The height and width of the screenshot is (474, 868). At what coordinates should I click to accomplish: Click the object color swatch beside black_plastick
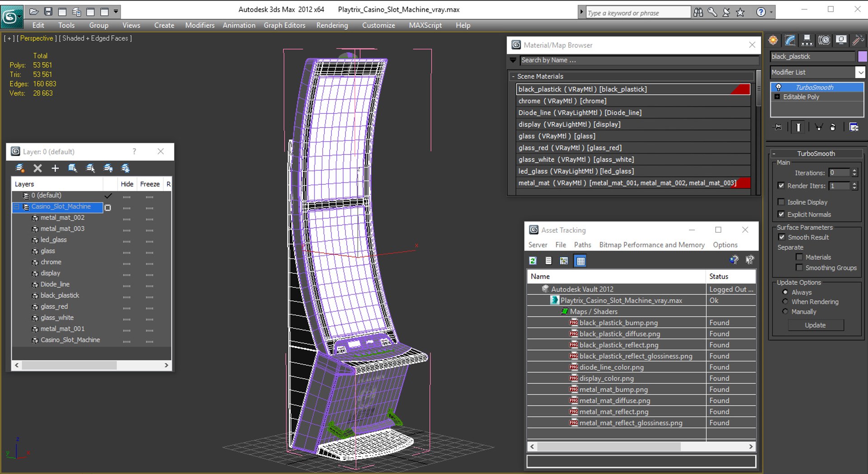863,56
